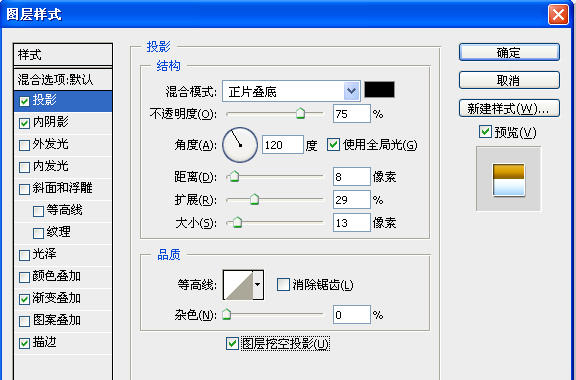Expand the 等高线 picker arrow
This screenshot has height=380, width=576.
point(258,285)
